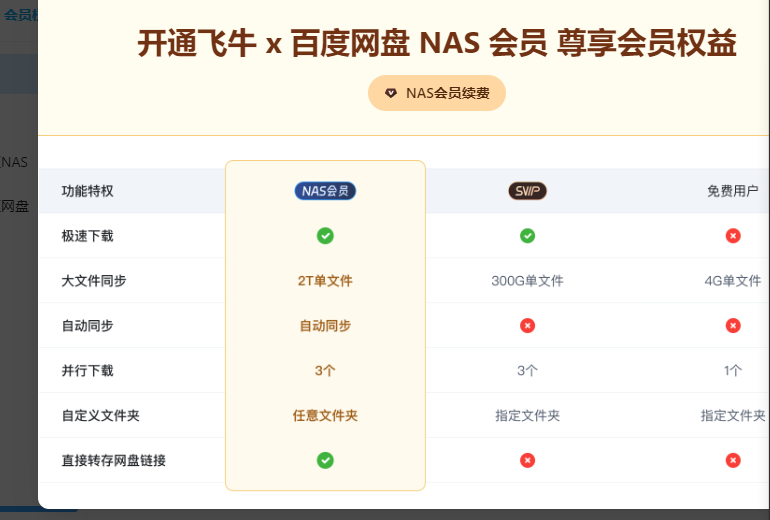Click the 免费用户 指定文件夹 value
770x520 pixels.
point(733,415)
